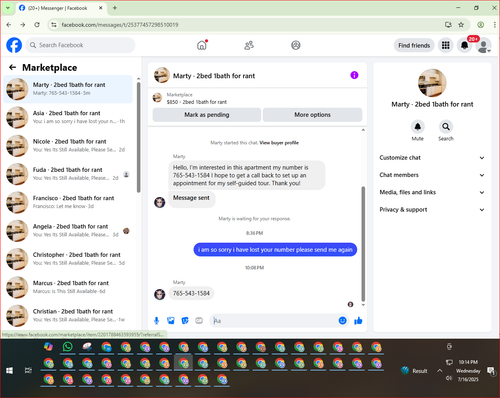Open the Christian 2bed 1bath conversation

coord(68,316)
